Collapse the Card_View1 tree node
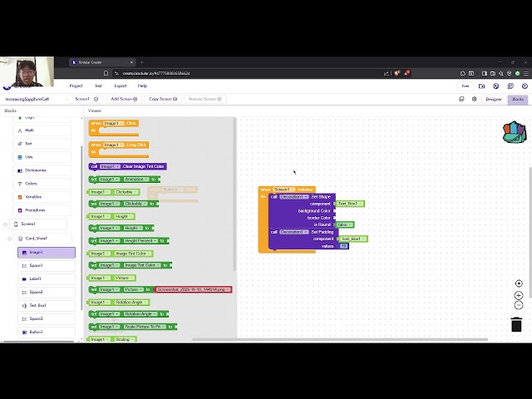The width and height of the screenshot is (532, 399). click(x=9, y=239)
